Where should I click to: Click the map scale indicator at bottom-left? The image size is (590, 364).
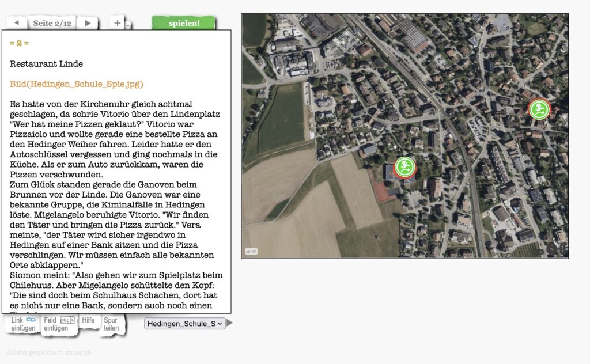pos(251,252)
